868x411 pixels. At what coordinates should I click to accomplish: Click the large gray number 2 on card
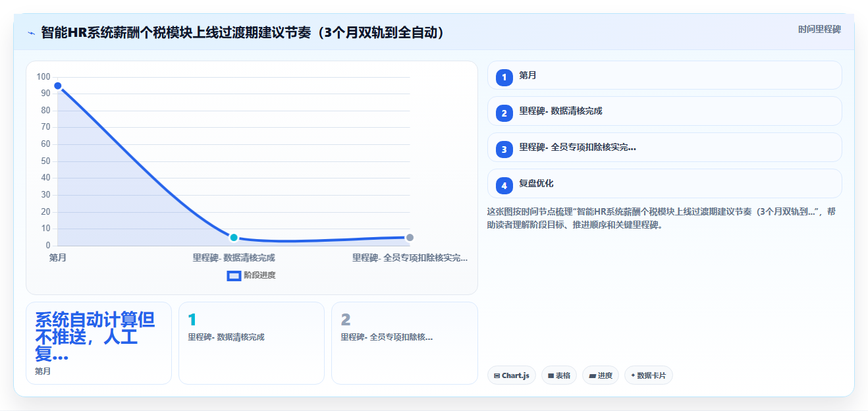coord(346,319)
